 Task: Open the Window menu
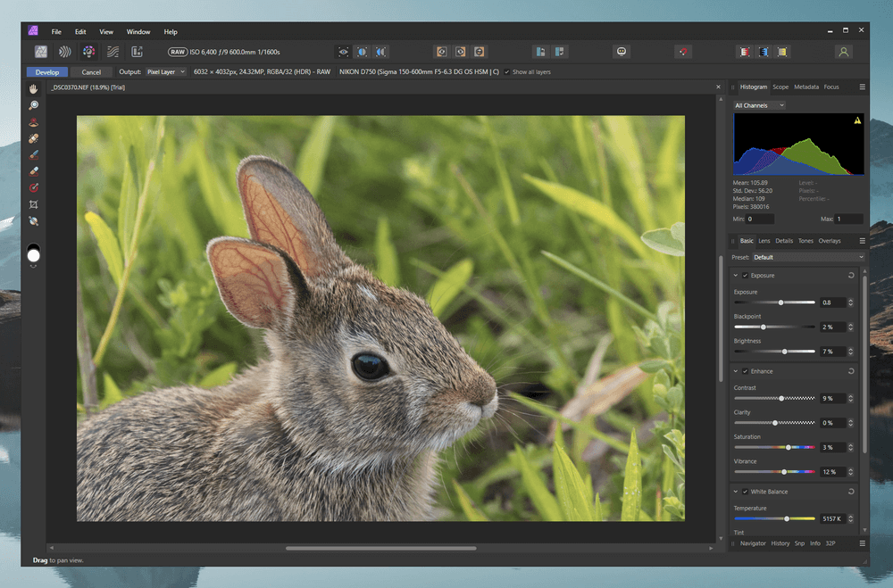138,32
